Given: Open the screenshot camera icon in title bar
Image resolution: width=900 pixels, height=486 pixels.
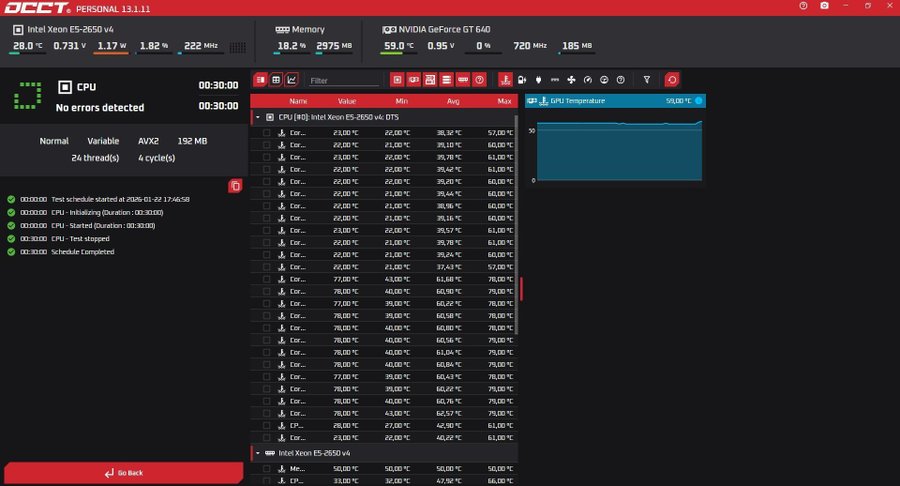Looking at the screenshot, I should (823, 6).
